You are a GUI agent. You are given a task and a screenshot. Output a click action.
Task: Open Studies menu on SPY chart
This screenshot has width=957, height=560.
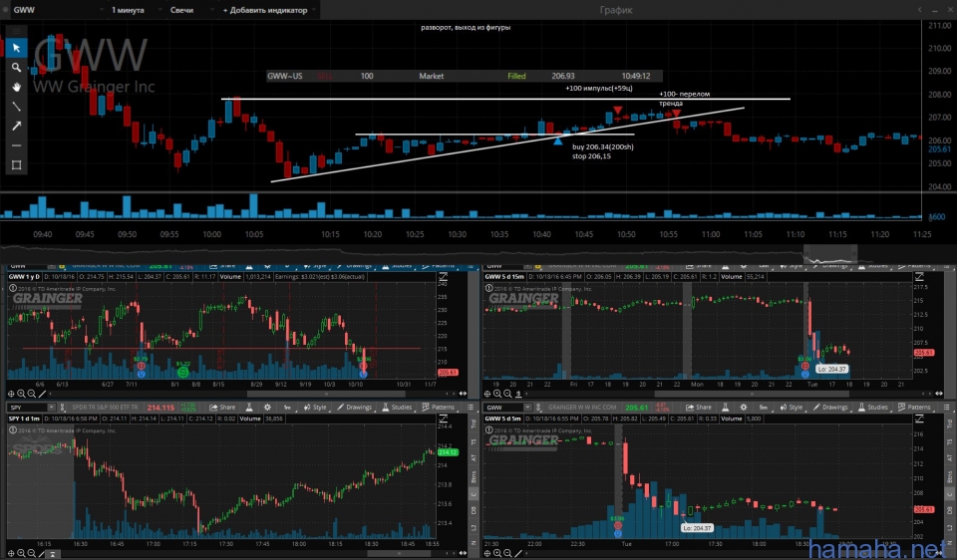click(397, 408)
